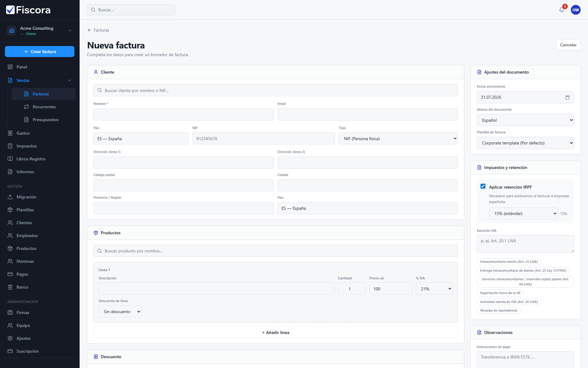Open Facturas in the sidebar
Screen dimensions: 588x368
pyautogui.click(x=43, y=94)
